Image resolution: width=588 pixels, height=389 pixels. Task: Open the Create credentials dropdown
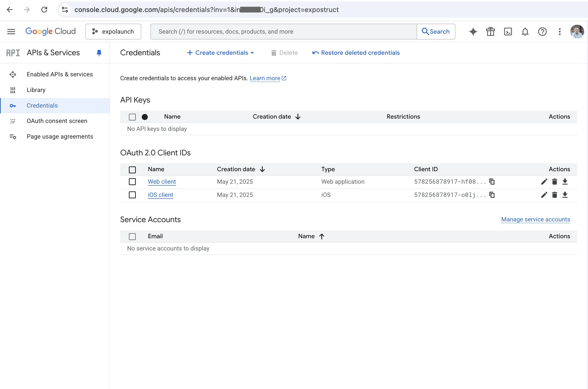(220, 53)
